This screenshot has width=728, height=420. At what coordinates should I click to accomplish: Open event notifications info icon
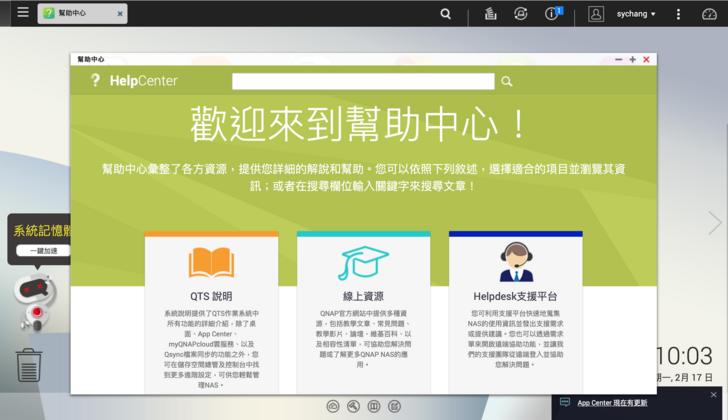click(x=552, y=13)
